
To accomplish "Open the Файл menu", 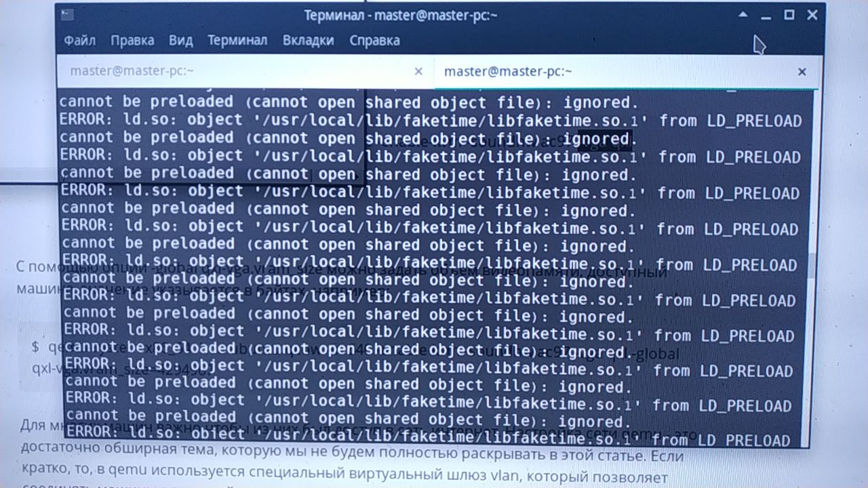I will tap(79, 41).
